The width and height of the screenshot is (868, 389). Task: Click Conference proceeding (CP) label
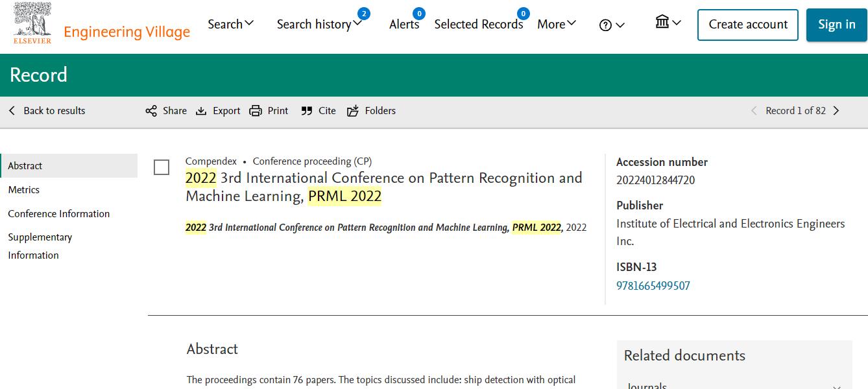pos(312,161)
